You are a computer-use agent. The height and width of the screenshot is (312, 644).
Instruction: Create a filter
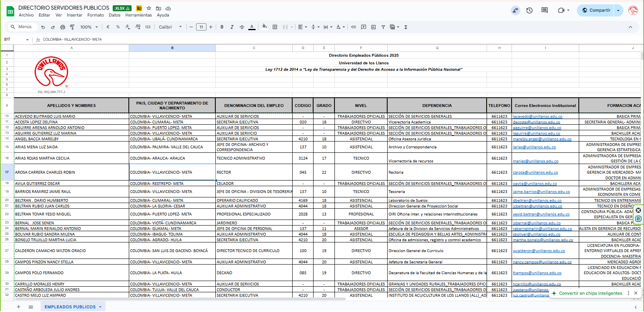pyautogui.click(x=383, y=27)
